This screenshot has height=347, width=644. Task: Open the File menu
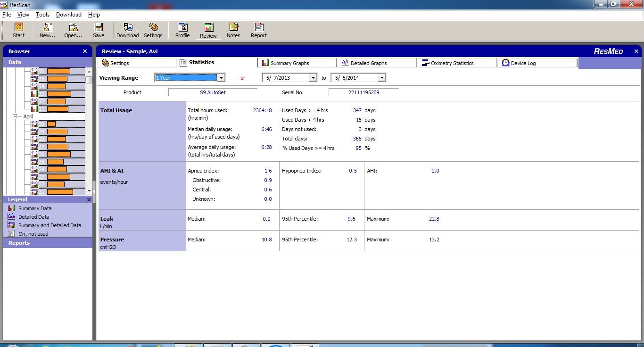point(7,15)
